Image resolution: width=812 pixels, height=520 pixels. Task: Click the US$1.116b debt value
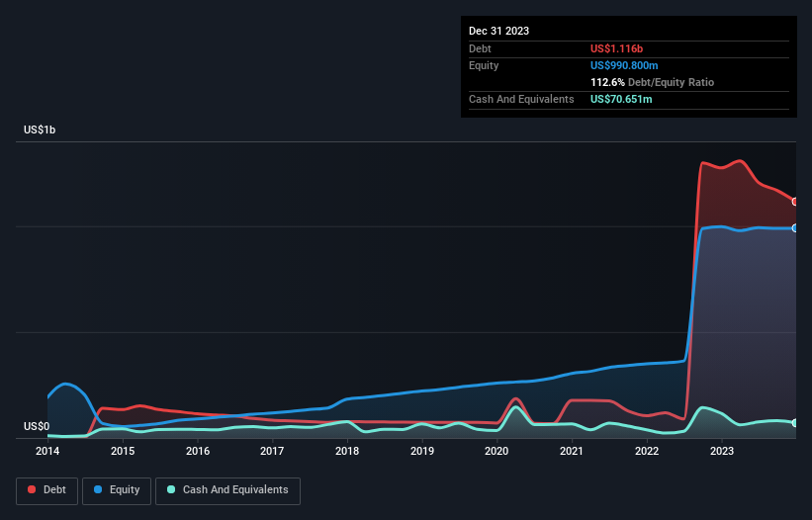[x=616, y=48]
